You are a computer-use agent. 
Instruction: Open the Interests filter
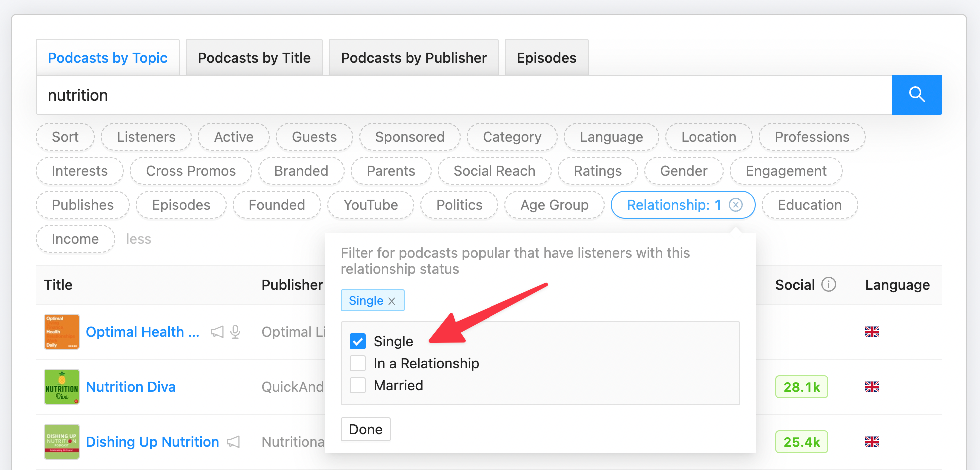tap(80, 171)
